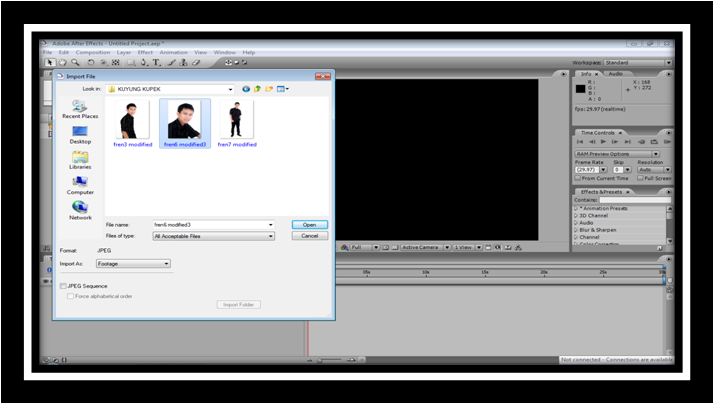Expand Animation Presets category
Screen dimensions: 714x404
(576, 208)
